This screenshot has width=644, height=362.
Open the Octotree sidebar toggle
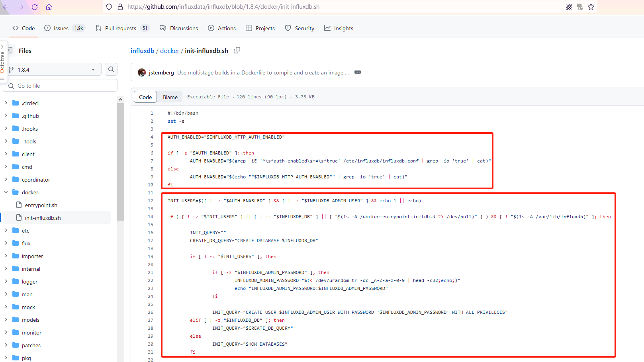tap(2, 62)
